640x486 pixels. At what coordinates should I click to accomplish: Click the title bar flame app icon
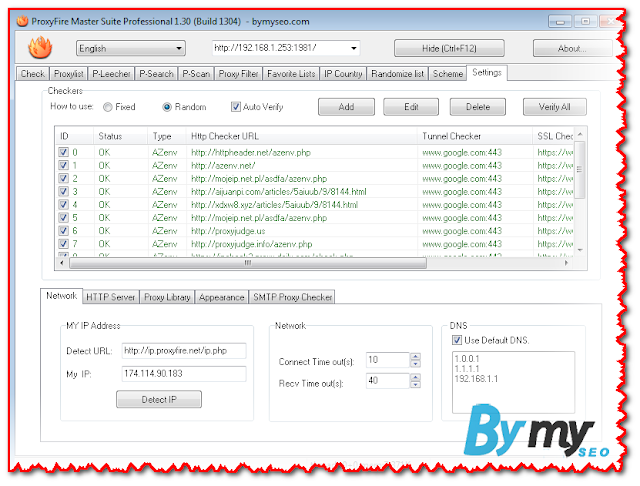[x=22, y=21]
